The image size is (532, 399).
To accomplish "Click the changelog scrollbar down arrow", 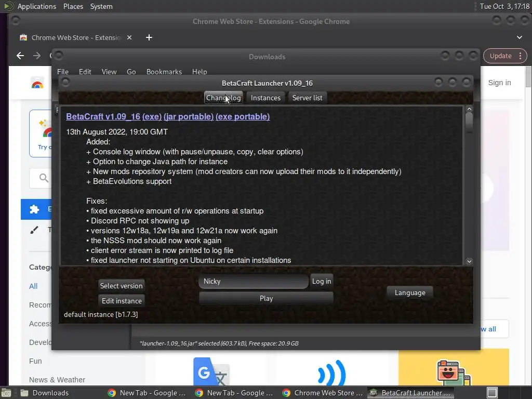I will tap(469, 261).
